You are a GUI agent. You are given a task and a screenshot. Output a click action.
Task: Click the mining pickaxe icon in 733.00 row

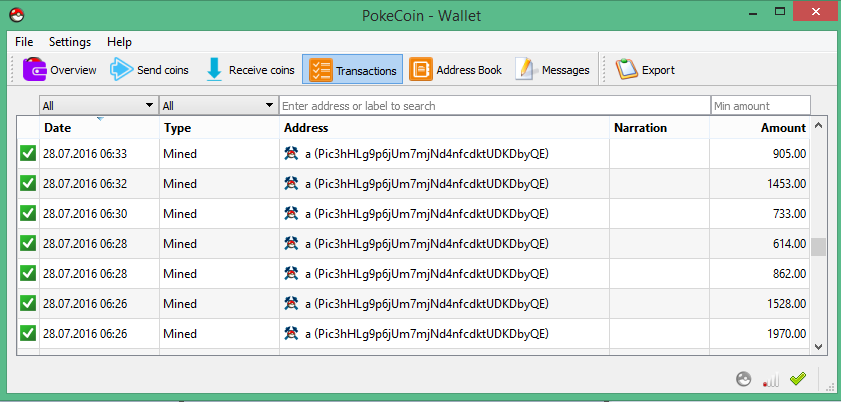(x=291, y=214)
